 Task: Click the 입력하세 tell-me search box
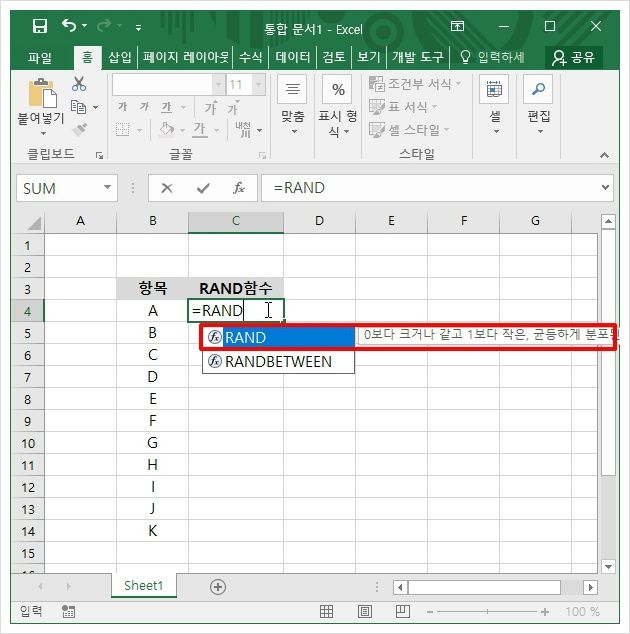pyautogui.click(x=493, y=57)
